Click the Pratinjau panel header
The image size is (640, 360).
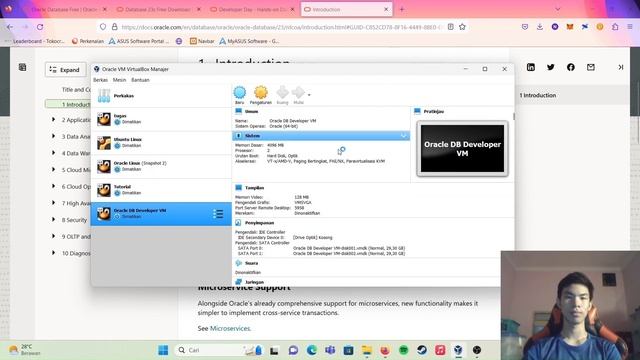[433, 111]
